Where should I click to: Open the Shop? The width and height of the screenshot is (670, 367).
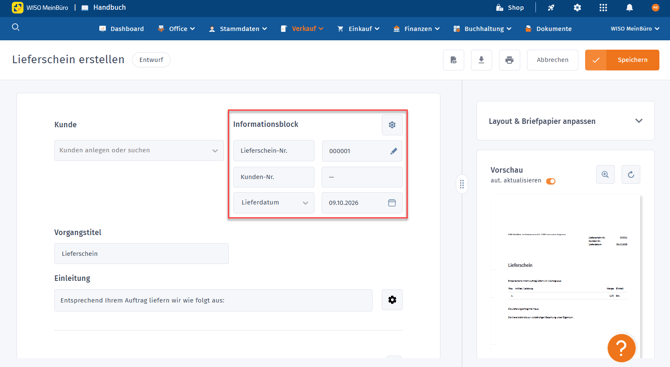(x=510, y=8)
